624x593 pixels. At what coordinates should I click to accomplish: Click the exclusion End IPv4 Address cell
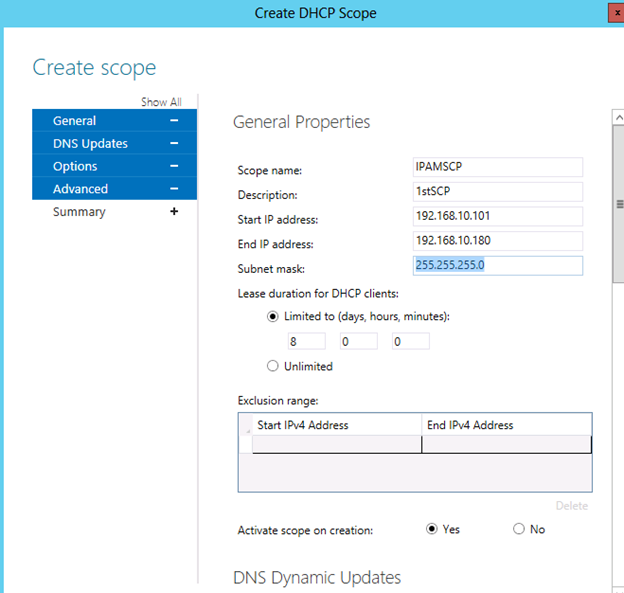click(507, 444)
